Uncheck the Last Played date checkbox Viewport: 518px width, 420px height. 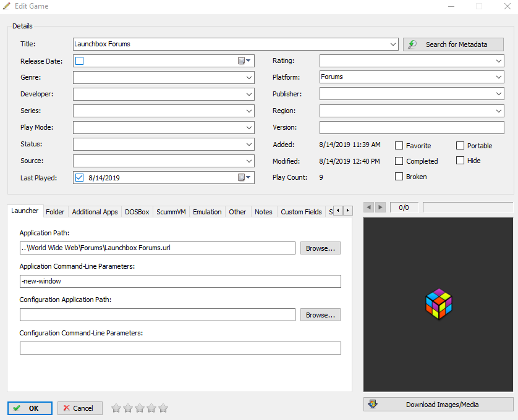(79, 178)
